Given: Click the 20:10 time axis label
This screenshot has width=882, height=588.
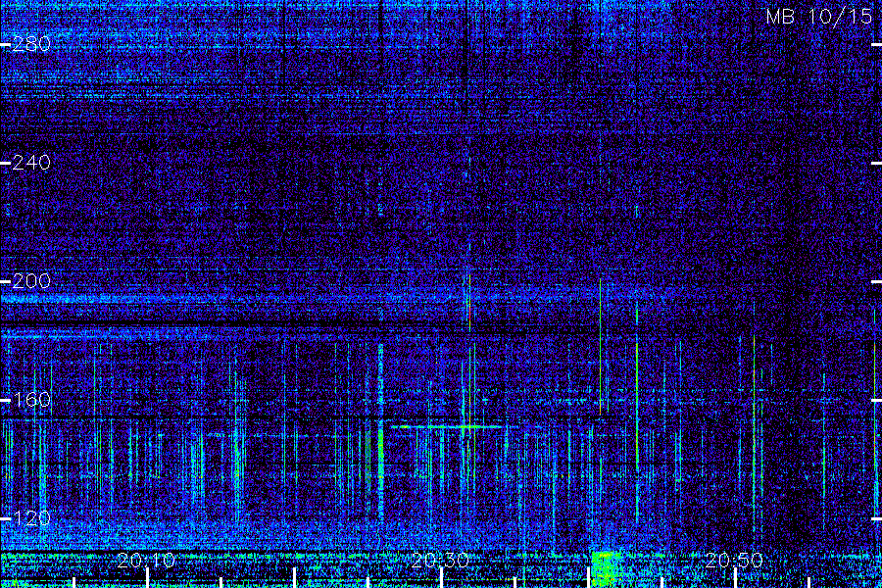Looking at the screenshot, I should click(146, 561).
